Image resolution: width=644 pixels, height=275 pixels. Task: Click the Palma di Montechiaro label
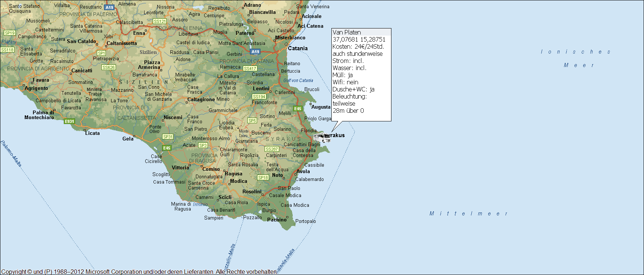(x=39, y=115)
